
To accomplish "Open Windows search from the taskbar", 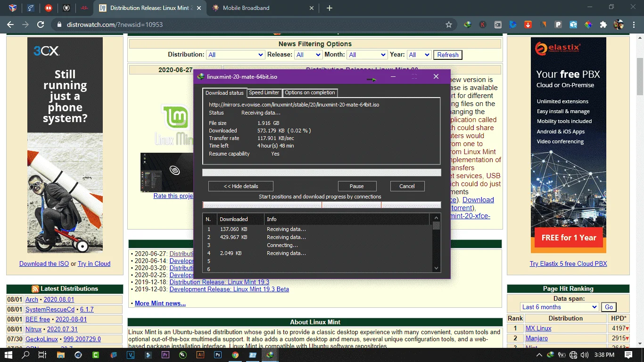I will pyautogui.click(x=25, y=355).
